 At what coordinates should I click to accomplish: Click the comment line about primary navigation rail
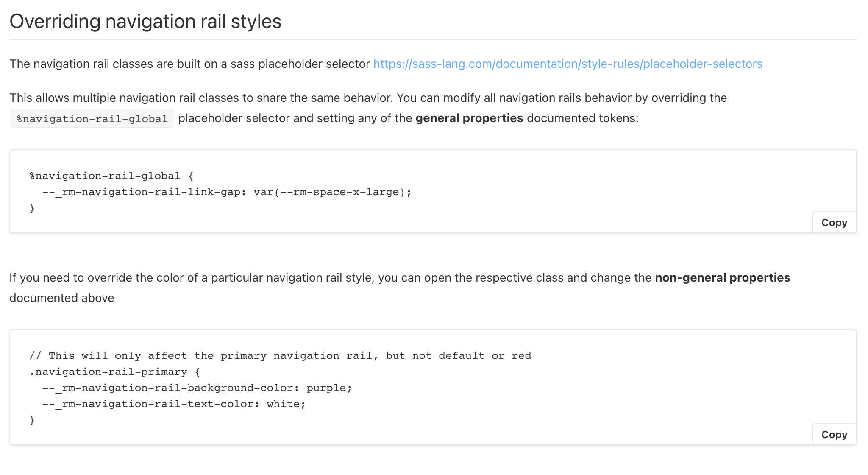tap(280, 356)
